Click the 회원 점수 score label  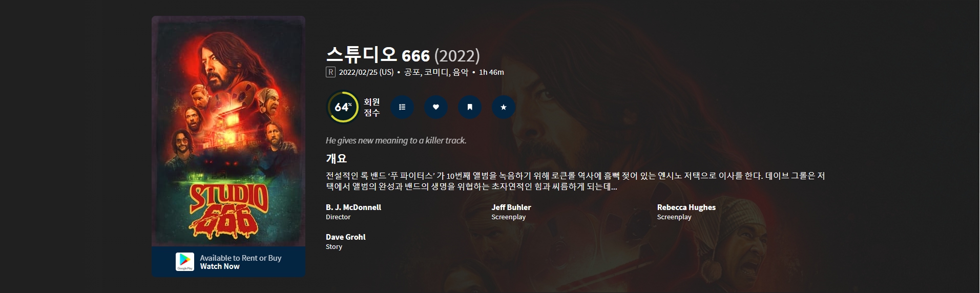tap(372, 107)
